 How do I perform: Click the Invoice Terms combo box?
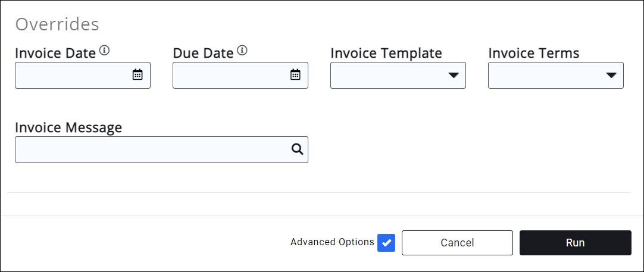coord(548,76)
